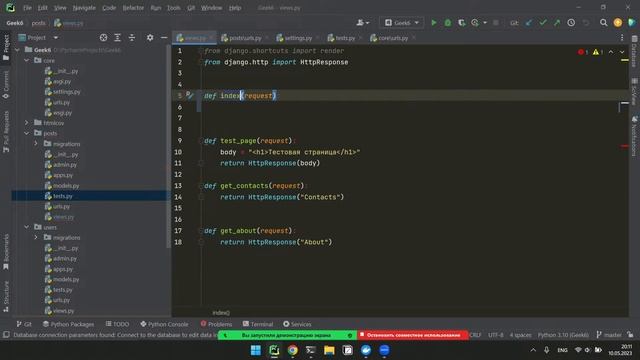Toggle the Structure tool window
The image size is (640, 360).
6,296
